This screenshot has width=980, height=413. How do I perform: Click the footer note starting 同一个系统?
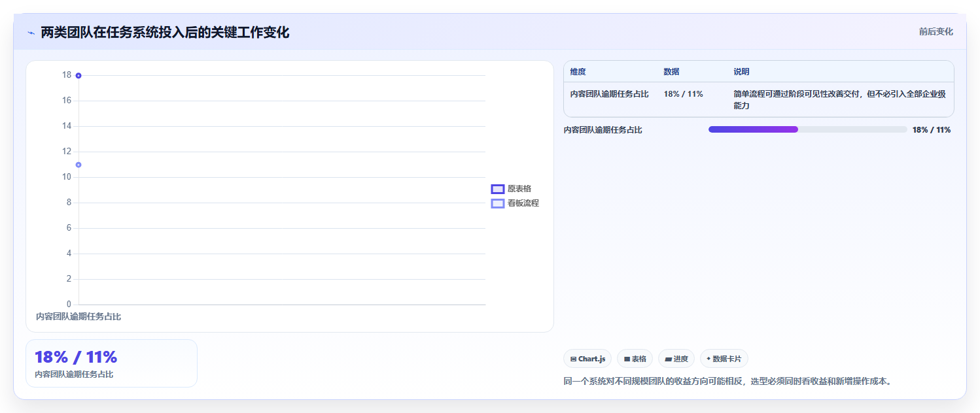point(727,381)
